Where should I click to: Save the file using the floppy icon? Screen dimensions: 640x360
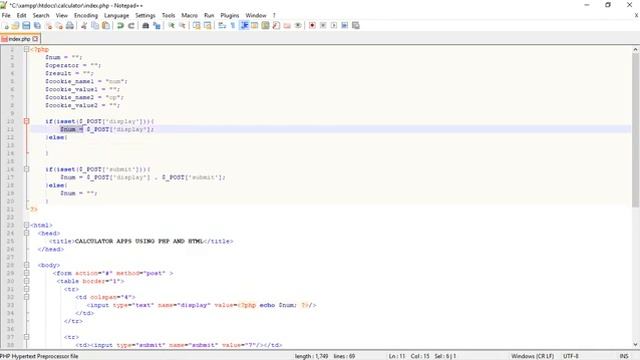[x=26, y=26]
